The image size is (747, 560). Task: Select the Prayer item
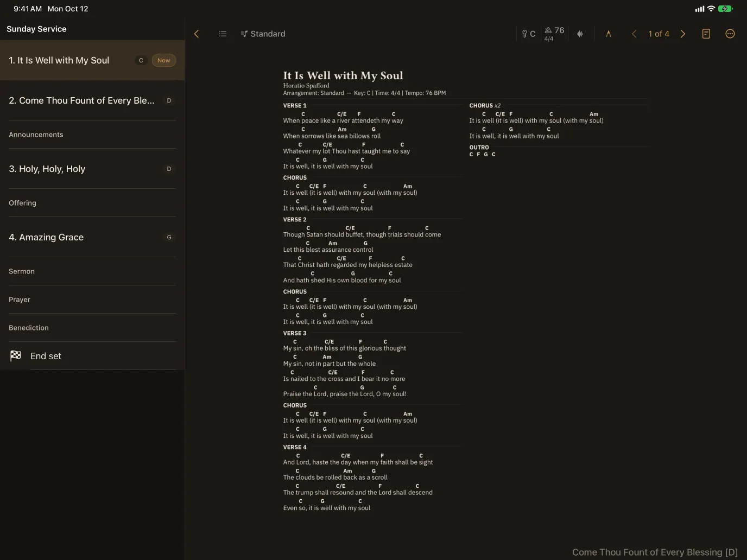point(92,300)
